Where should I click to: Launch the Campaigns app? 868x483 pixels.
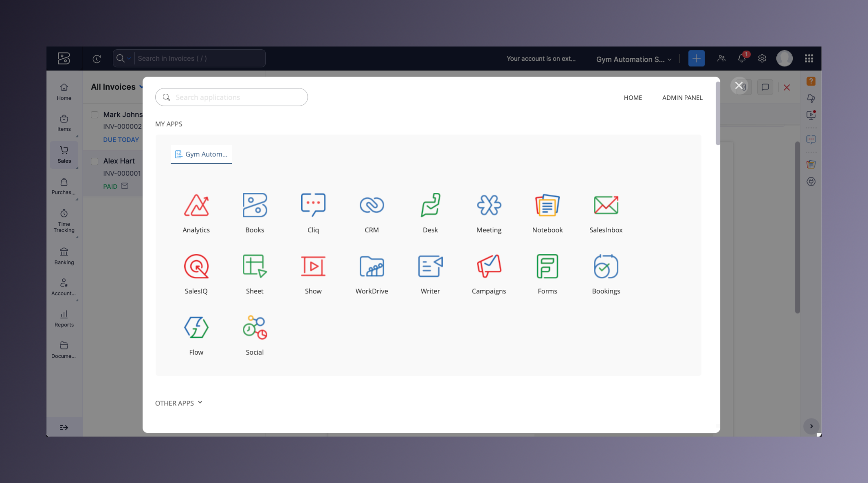pyautogui.click(x=489, y=267)
